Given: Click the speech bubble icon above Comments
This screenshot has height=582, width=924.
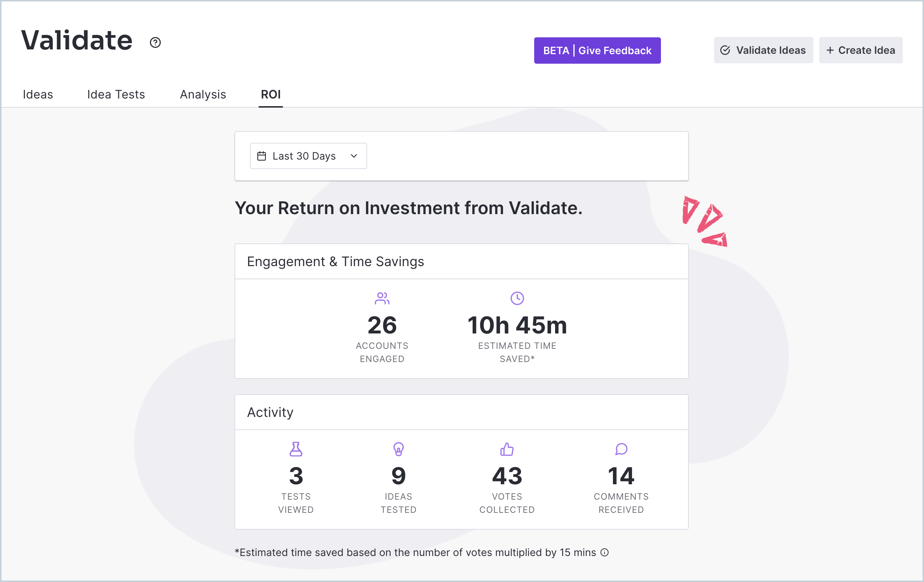Looking at the screenshot, I should 621,449.
